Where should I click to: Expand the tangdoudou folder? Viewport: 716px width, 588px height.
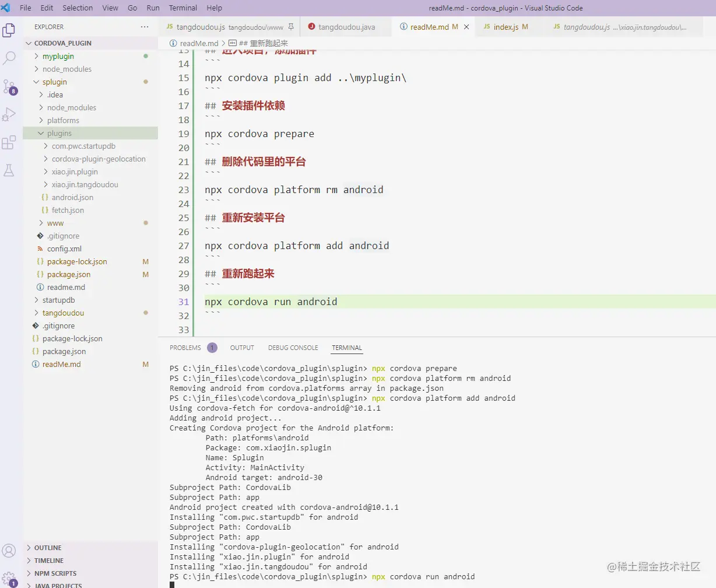click(36, 313)
